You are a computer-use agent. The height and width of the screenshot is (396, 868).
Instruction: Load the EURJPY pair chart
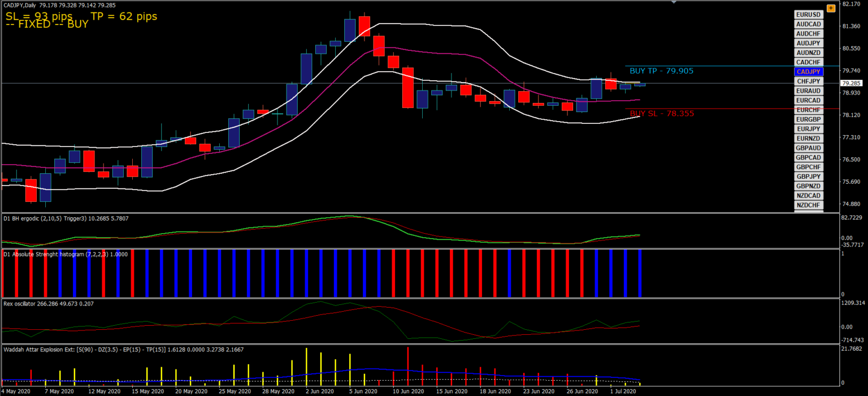(x=808, y=129)
